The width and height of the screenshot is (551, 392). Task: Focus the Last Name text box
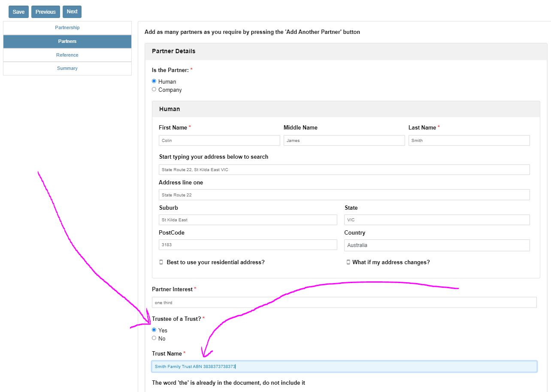(x=469, y=141)
